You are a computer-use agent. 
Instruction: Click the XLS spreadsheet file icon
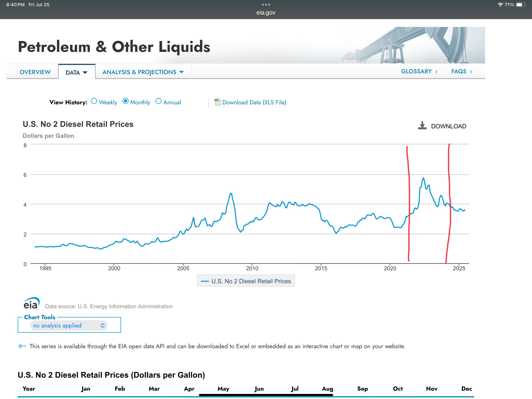click(x=218, y=102)
